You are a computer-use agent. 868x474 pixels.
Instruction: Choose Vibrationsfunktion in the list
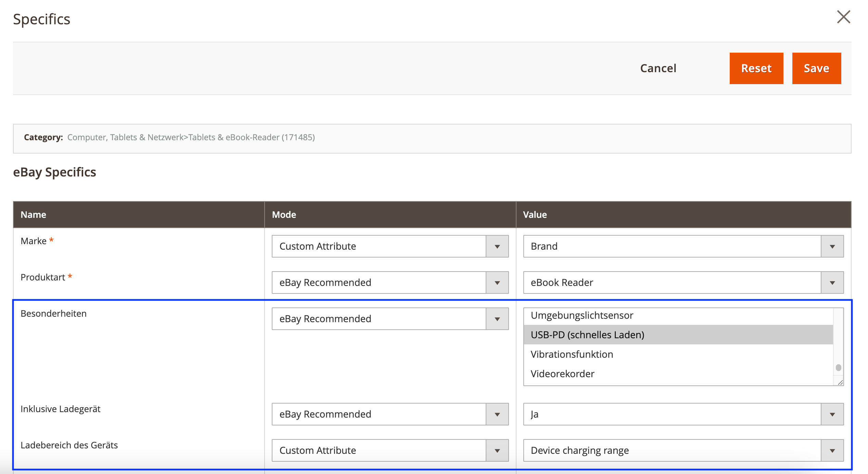tap(572, 354)
